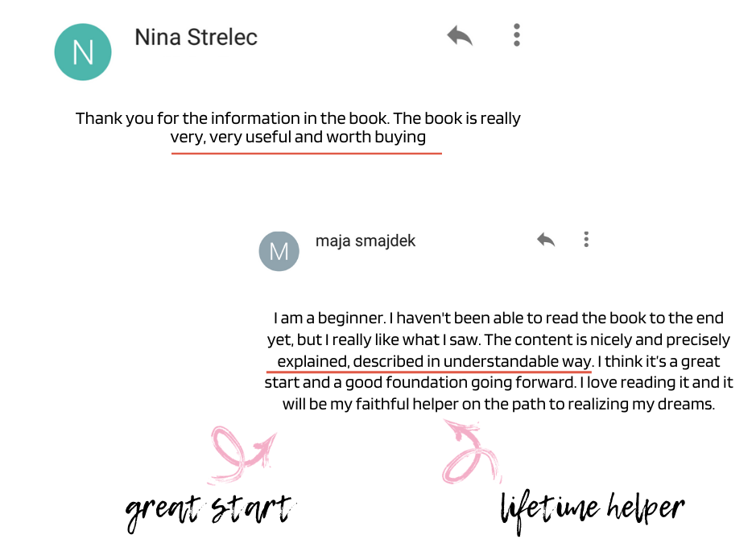Click maja smajdek's gray M avatar

279,251
